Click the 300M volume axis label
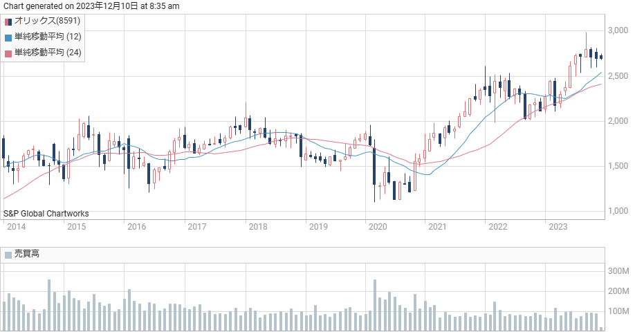The height and width of the screenshot is (332, 644). click(618, 270)
